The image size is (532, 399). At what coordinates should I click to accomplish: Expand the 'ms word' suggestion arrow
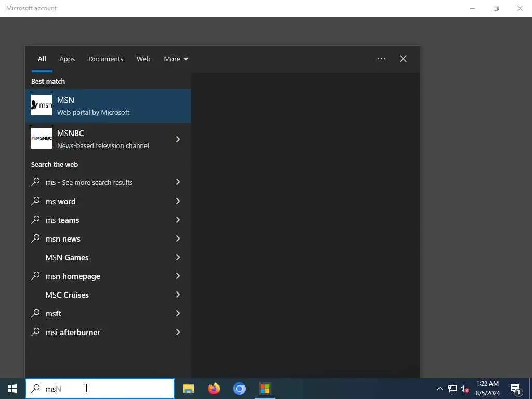pos(178,201)
